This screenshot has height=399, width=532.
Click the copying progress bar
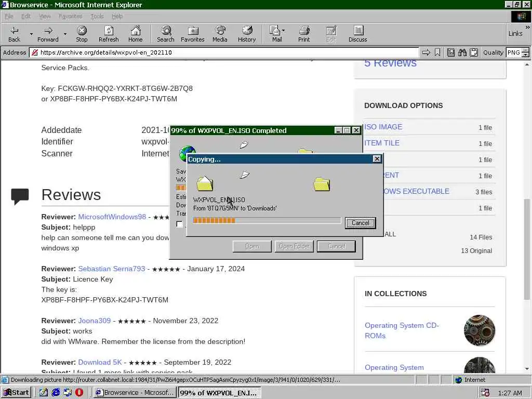coord(267,220)
